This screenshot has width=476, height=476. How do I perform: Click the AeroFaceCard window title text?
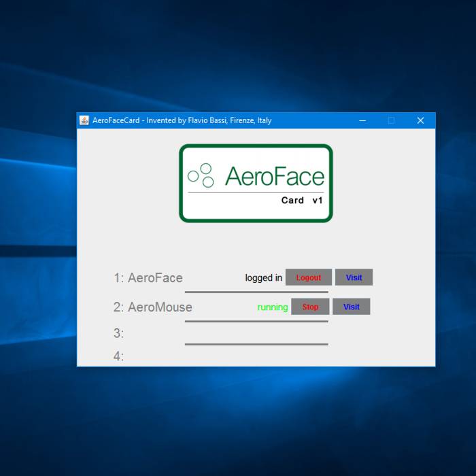point(182,120)
